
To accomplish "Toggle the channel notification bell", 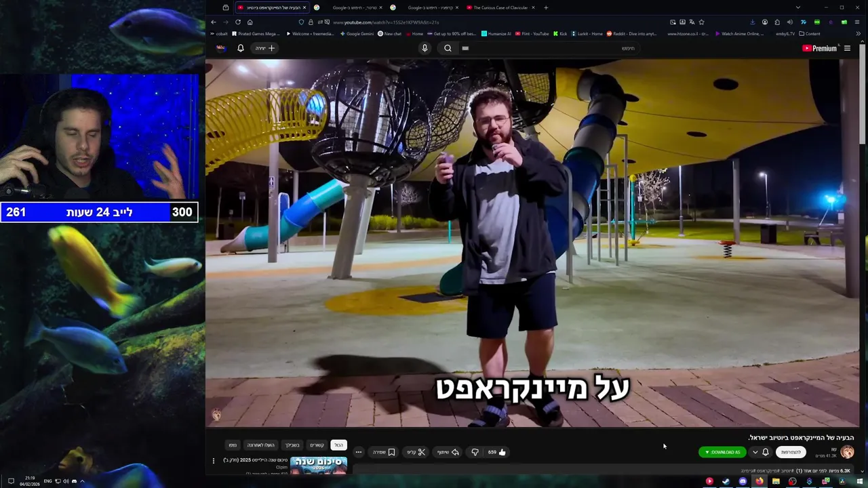I will 766,452.
